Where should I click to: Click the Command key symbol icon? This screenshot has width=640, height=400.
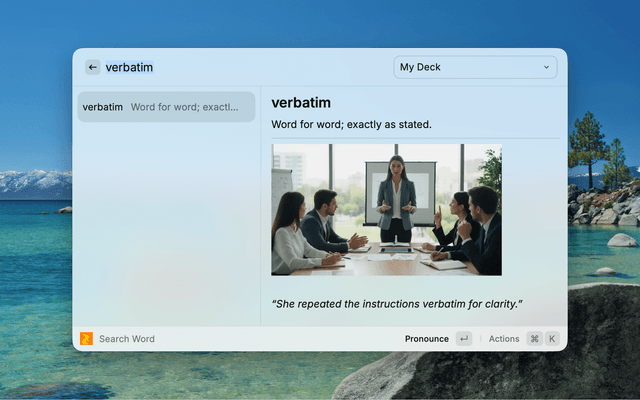click(534, 339)
